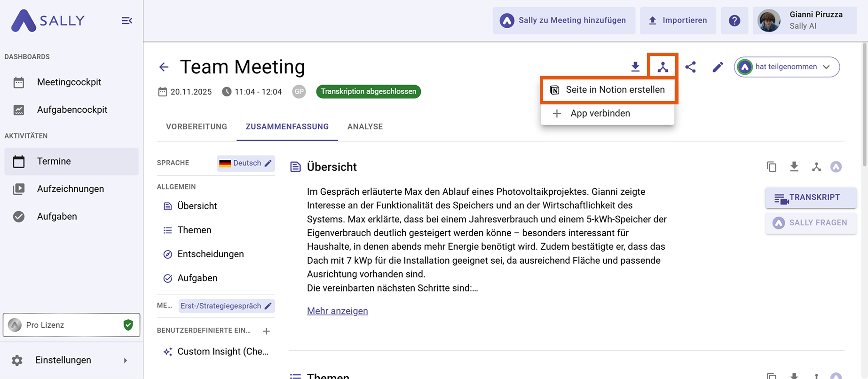Image resolution: width=868 pixels, height=379 pixels.
Task: Click the Sally Fragen button
Action: coord(811,223)
